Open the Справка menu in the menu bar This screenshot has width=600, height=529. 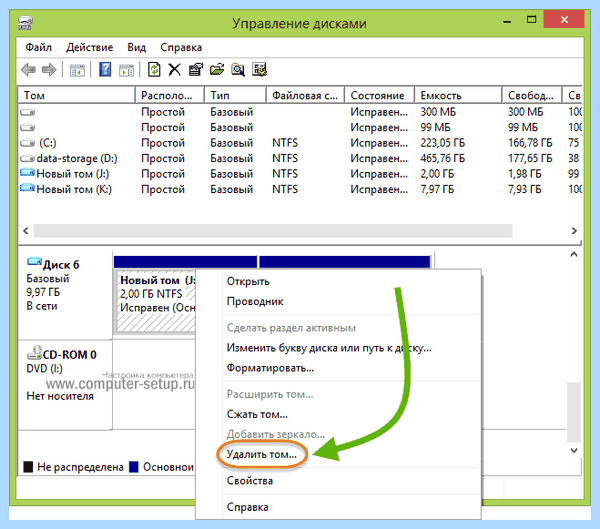point(181,47)
